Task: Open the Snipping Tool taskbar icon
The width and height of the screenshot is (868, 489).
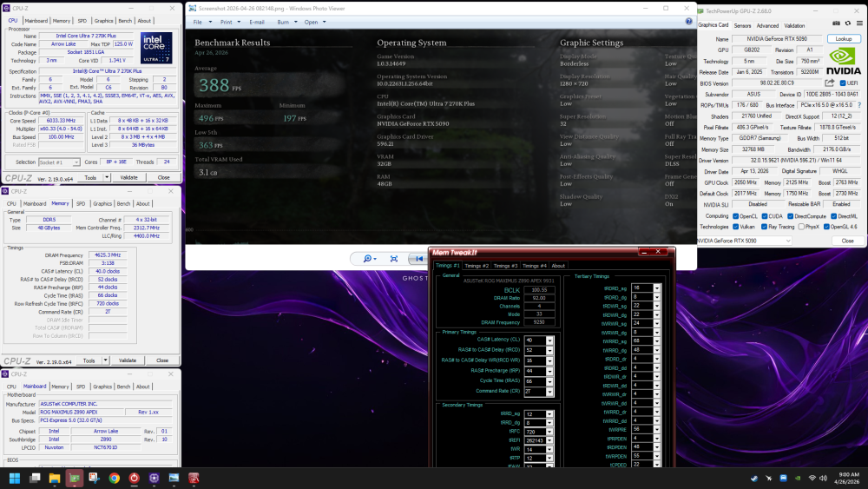Action: click(x=94, y=478)
